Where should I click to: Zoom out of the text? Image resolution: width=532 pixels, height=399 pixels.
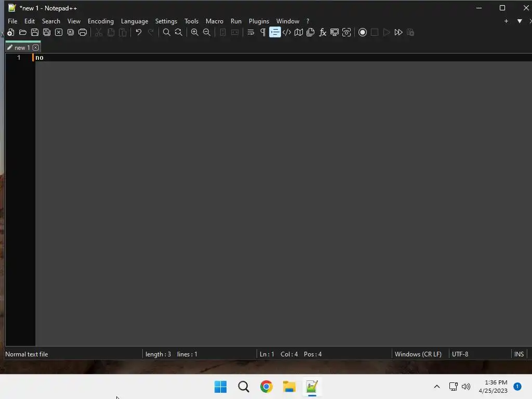point(207,33)
